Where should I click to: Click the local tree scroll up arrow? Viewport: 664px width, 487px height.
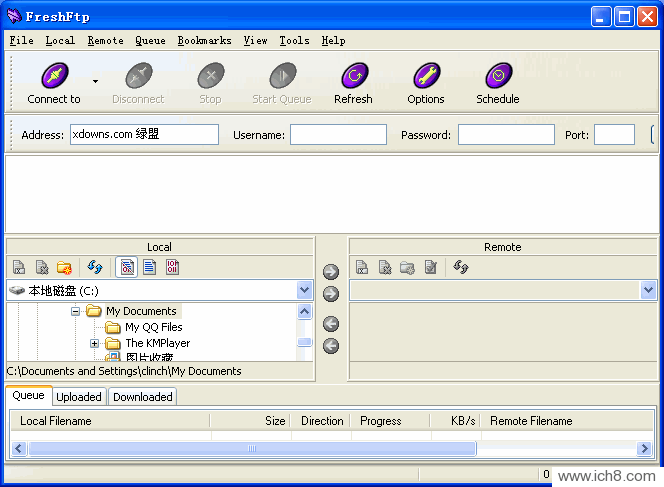click(304, 312)
